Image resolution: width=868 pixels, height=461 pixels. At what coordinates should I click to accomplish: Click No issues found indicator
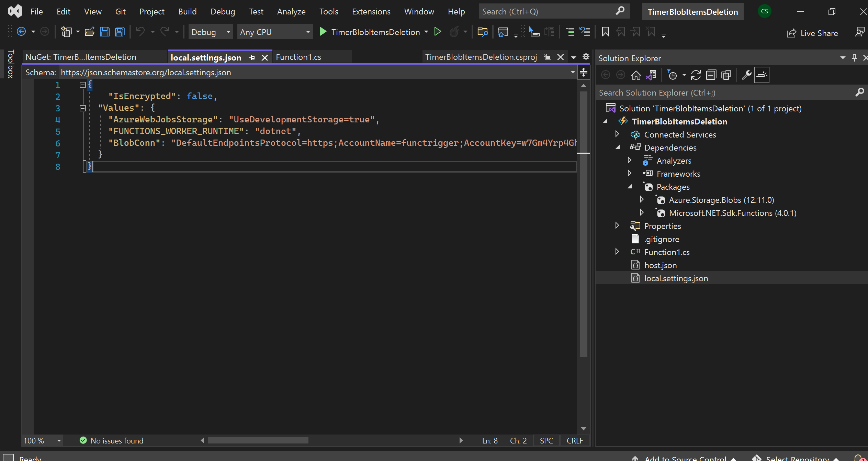point(112,441)
